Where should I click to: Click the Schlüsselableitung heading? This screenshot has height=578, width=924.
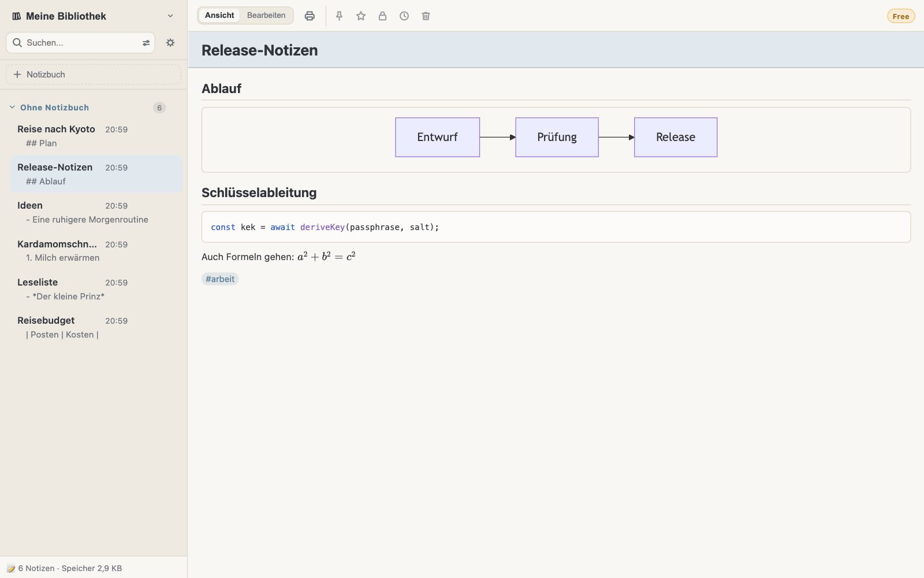point(259,192)
